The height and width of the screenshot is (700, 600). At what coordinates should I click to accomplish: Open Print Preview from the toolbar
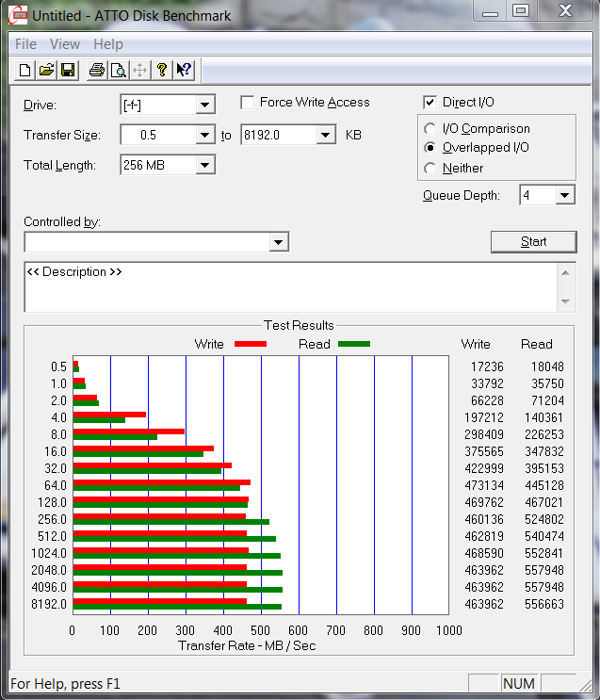pyautogui.click(x=118, y=70)
